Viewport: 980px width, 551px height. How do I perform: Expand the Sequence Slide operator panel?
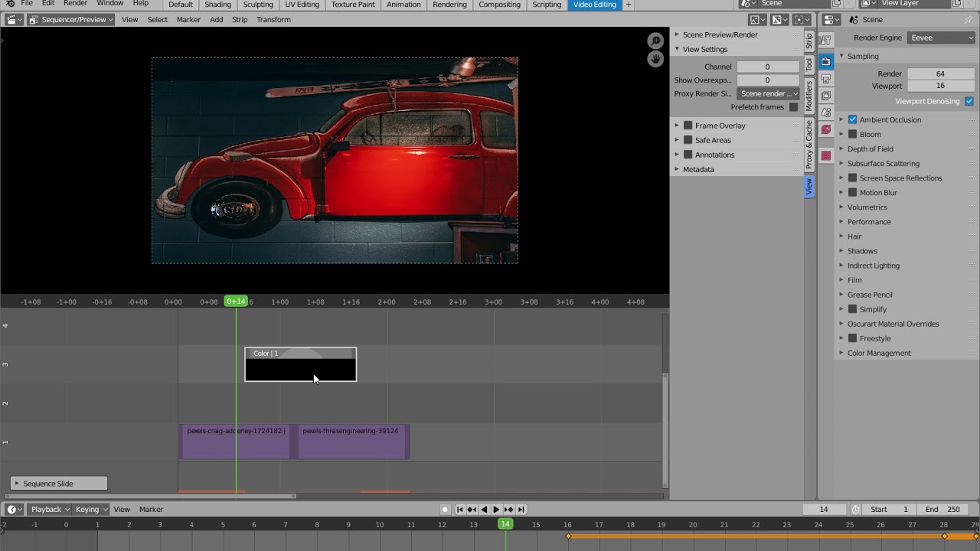coord(59,484)
